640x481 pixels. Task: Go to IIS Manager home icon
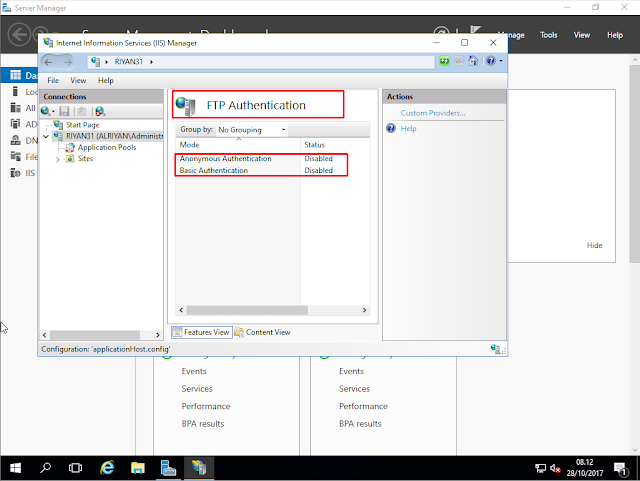click(473, 61)
